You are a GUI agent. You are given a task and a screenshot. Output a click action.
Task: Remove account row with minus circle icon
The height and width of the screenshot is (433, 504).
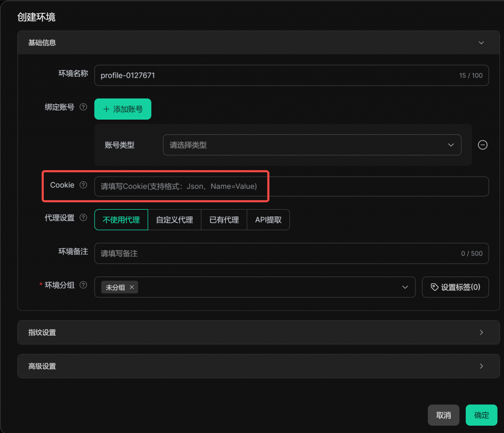(x=483, y=145)
